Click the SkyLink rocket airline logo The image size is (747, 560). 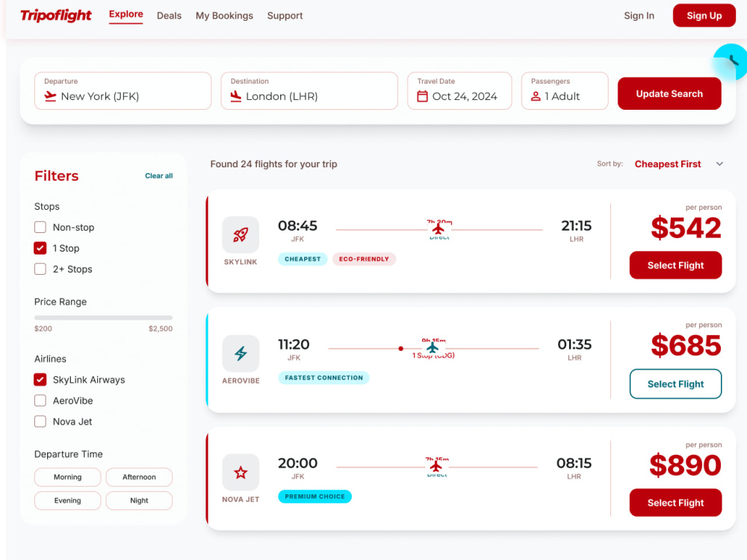click(241, 234)
